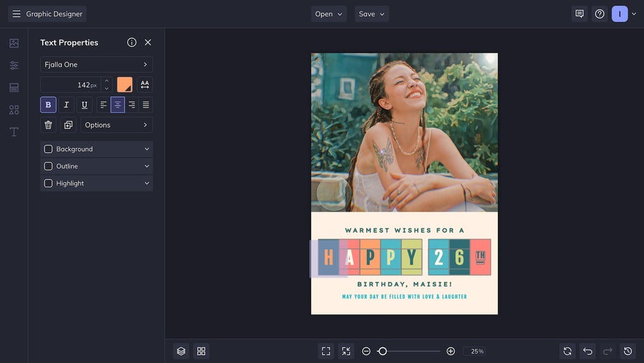Click the letter spacing AA icon
Viewport: 644px width, 363px height.
(145, 85)
